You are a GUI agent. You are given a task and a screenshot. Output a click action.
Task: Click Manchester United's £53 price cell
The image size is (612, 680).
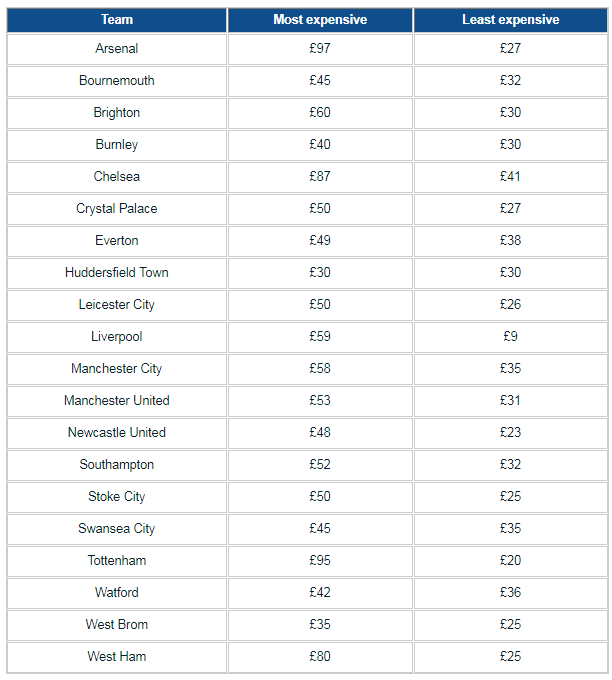click(x=320, y=401)
